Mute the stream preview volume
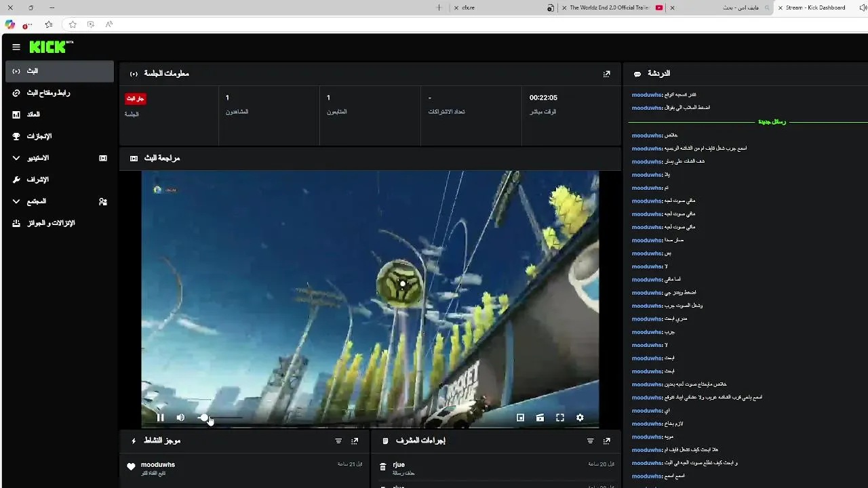 (x=180, y=418)
